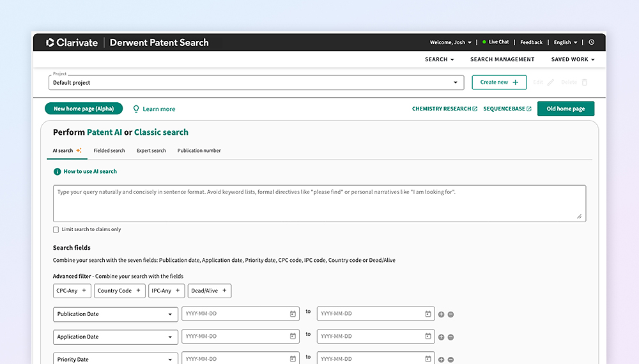This screenshot has height=364, width=639.
Task: Add a row with Publication Date plus icon
Action: [441, 314]
